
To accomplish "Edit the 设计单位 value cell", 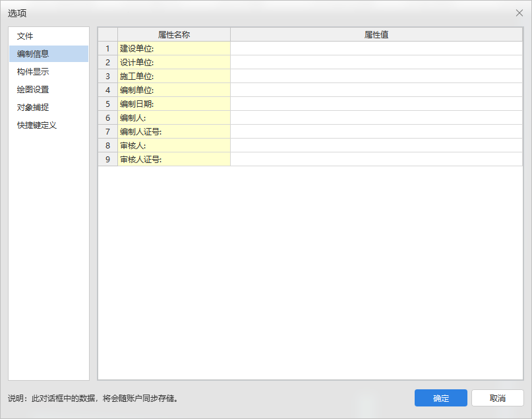I will (x=376, y=62).
